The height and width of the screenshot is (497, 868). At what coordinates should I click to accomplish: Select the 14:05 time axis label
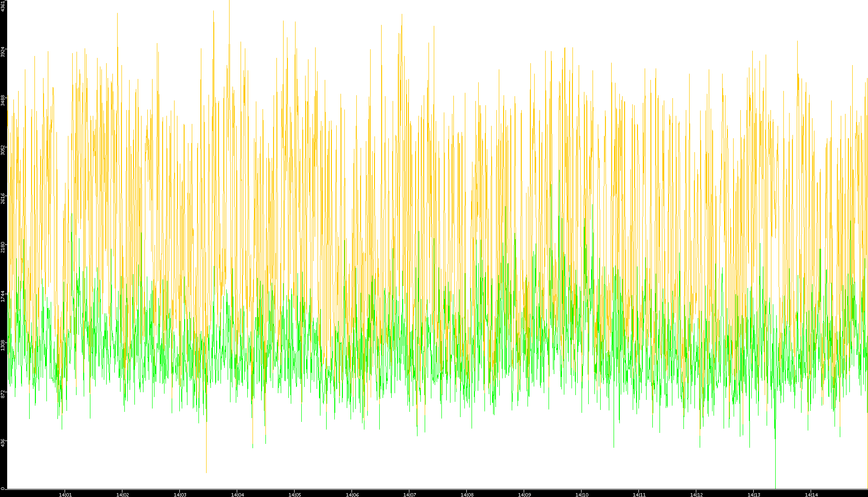click(295, 495)
